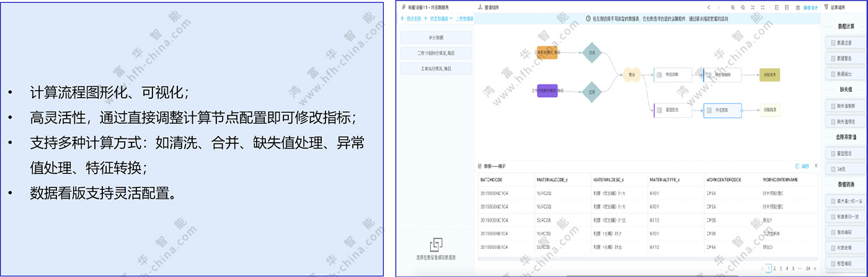Click the zoom out magnifier icon
The width and height of the screenshot is (868, 277).
pyautogui.click(x=743, y=7)
